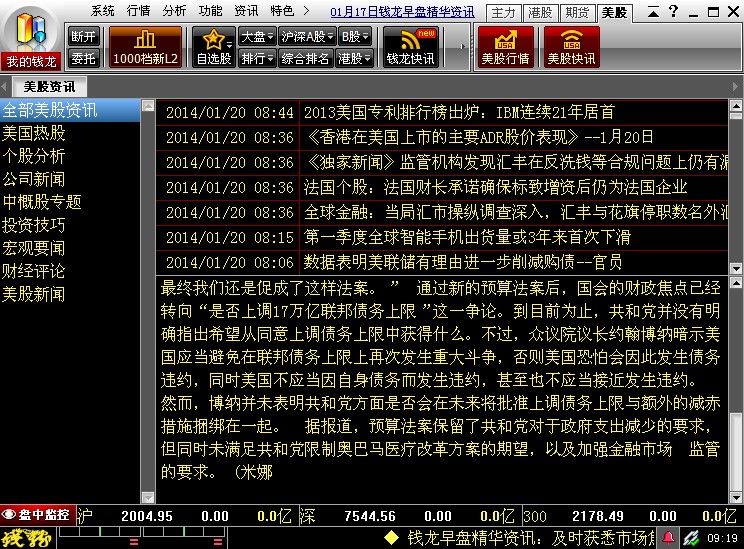Image resolution: width=744 pixels, height=549 pixels.
Task: Expand menu bar overflow chevron
Action: pyautogui.click(x=307, y=10)
